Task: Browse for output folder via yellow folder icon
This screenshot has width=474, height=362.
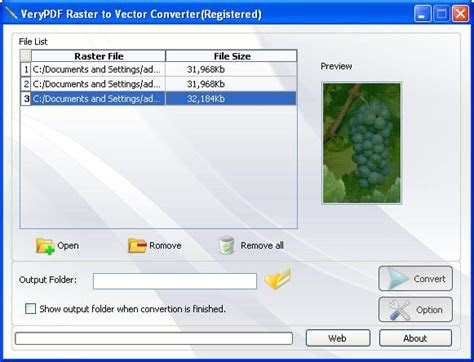Action: (277, 279)
